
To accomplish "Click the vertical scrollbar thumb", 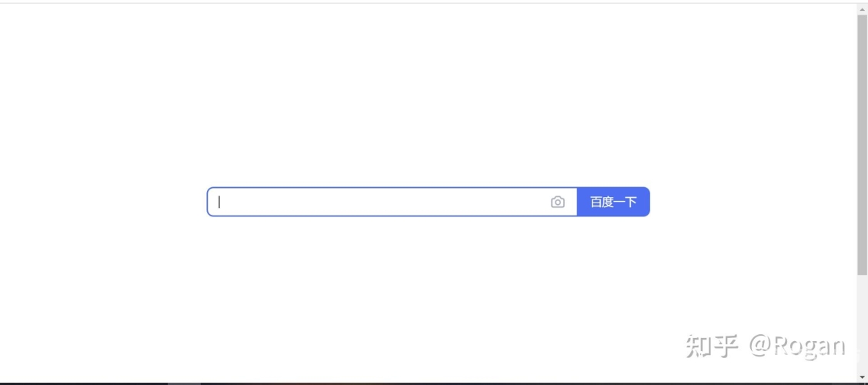I will 862,142.
